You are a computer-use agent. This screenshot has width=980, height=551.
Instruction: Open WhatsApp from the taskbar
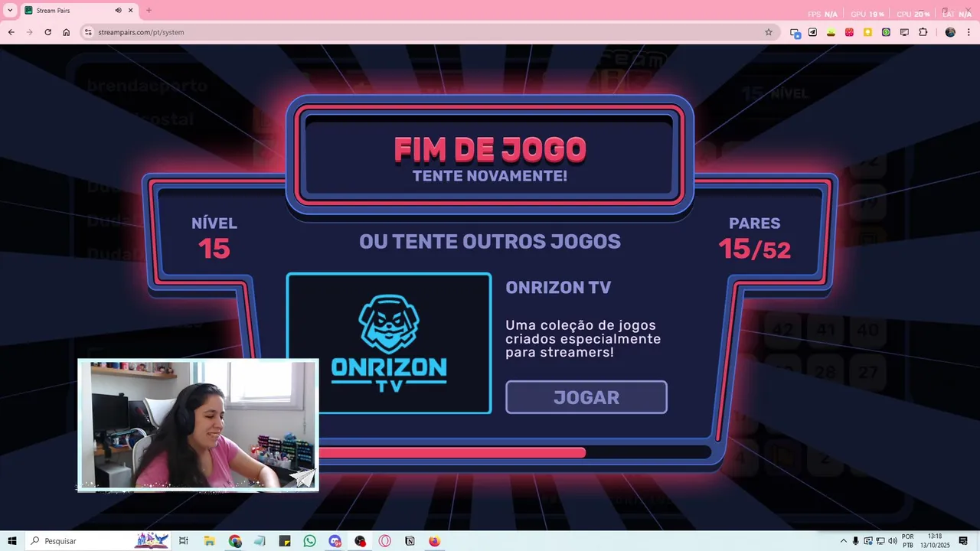(309, 541)
